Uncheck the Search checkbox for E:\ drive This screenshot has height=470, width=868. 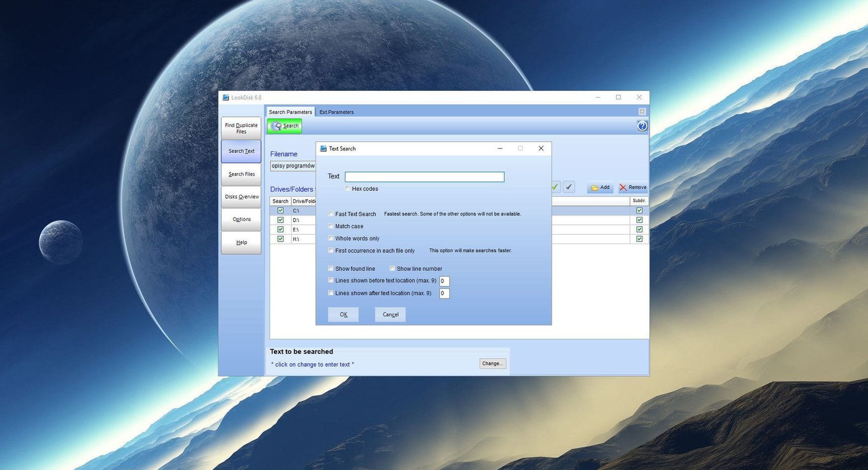(x=281, y=229)
